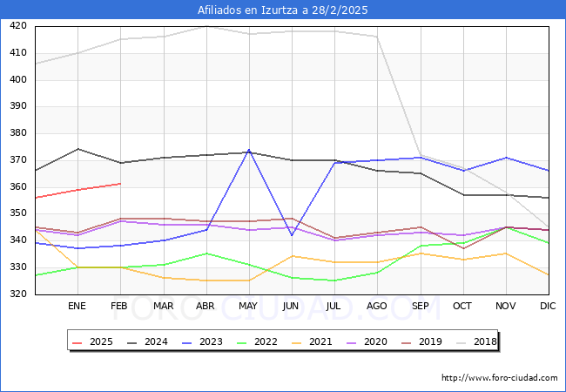Select the 2020 legend label
The height and width of the screenshot is (392, 566).
375,341
